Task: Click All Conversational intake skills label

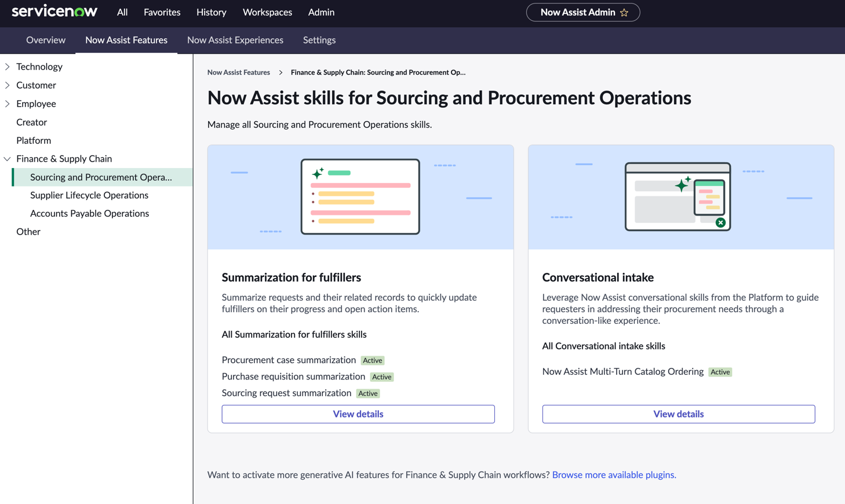Action: pos(604,346)
